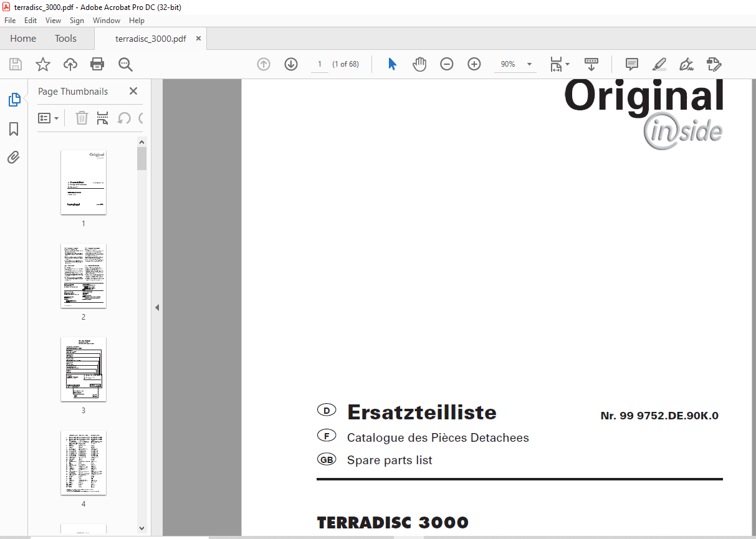Select the Highlight text pen tool
This screenshot has width=756, height=539.
(659, 64)
